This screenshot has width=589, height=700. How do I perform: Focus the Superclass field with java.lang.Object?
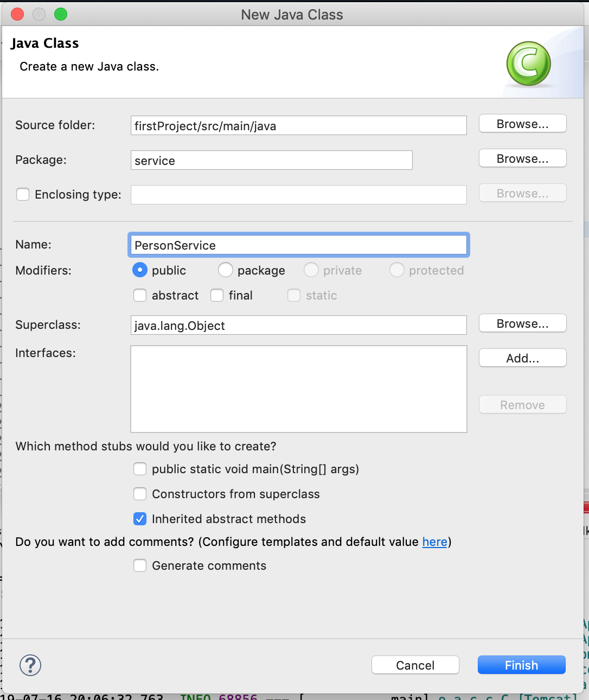tap(299, 325)
